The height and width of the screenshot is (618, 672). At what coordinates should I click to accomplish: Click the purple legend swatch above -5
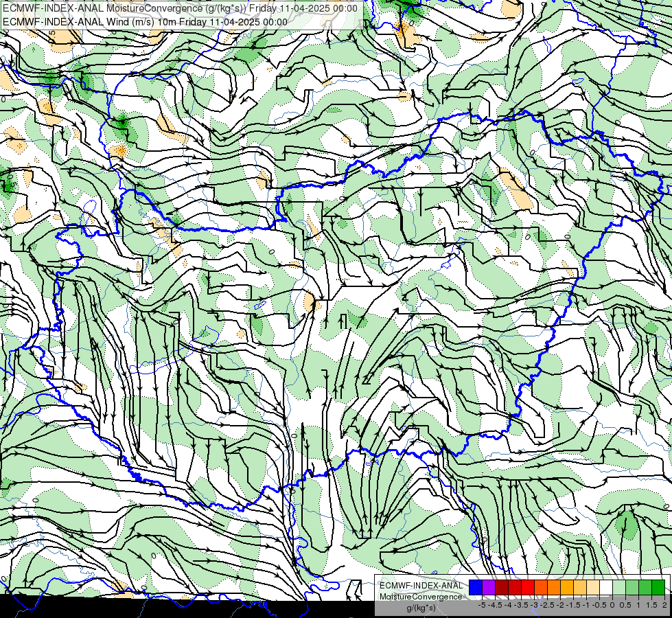[489, 588]
